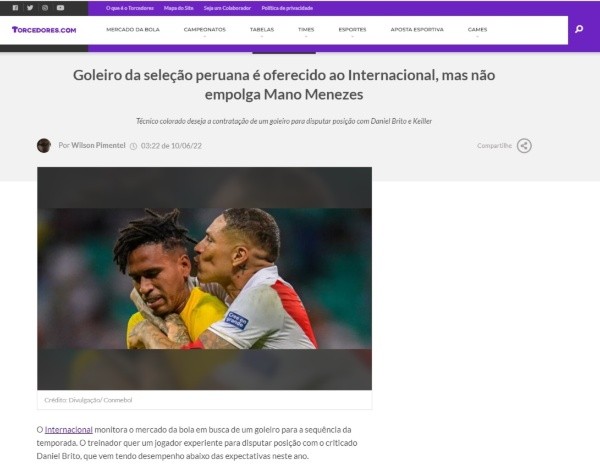Click the circular share icon
This screenshot has height=465, width=600.
524,146
